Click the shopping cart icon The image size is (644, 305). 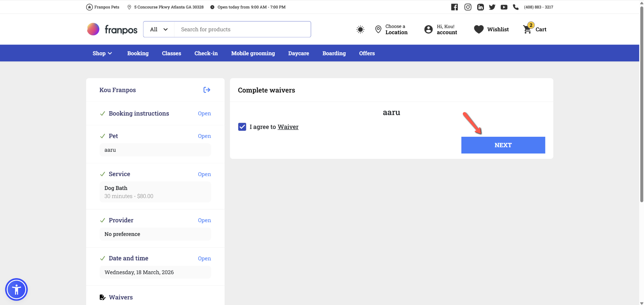(x=527, y=29)
